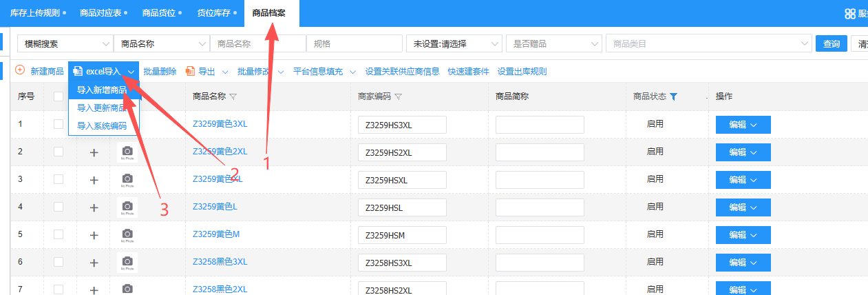Click the blue filter icon next to 商品状态

pos(673,96)
